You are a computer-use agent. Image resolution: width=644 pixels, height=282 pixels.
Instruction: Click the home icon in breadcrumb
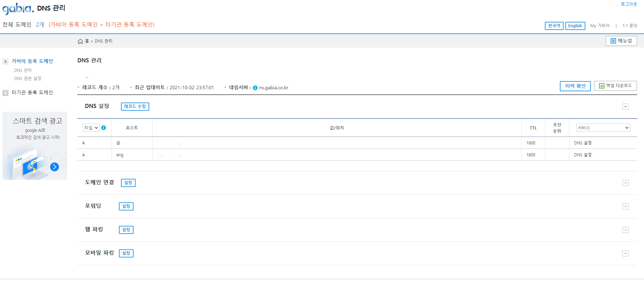click(80, 41)
